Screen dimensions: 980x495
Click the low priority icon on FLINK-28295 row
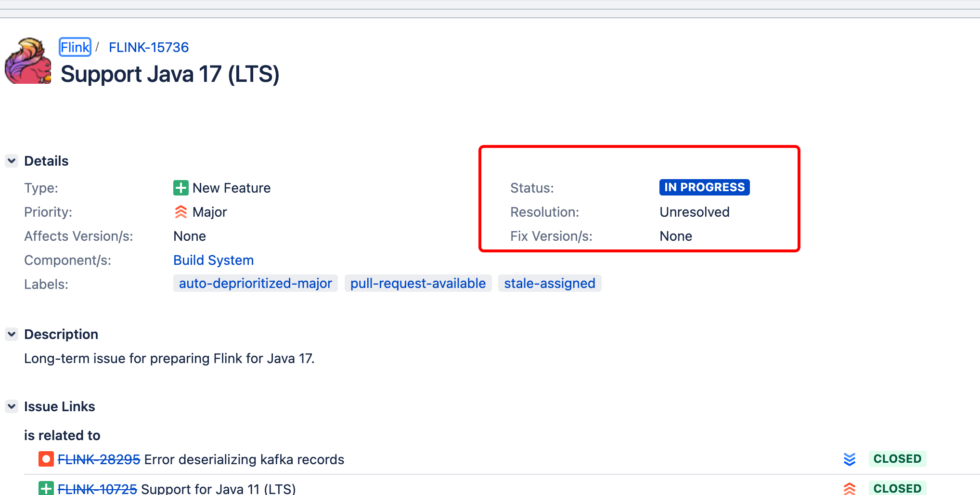coord(850,459)
